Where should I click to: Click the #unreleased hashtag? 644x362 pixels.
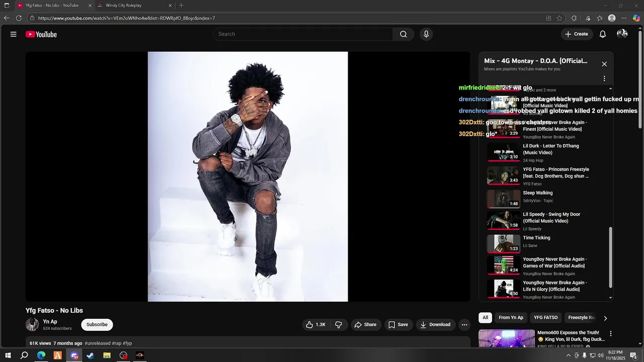[98, 343]
